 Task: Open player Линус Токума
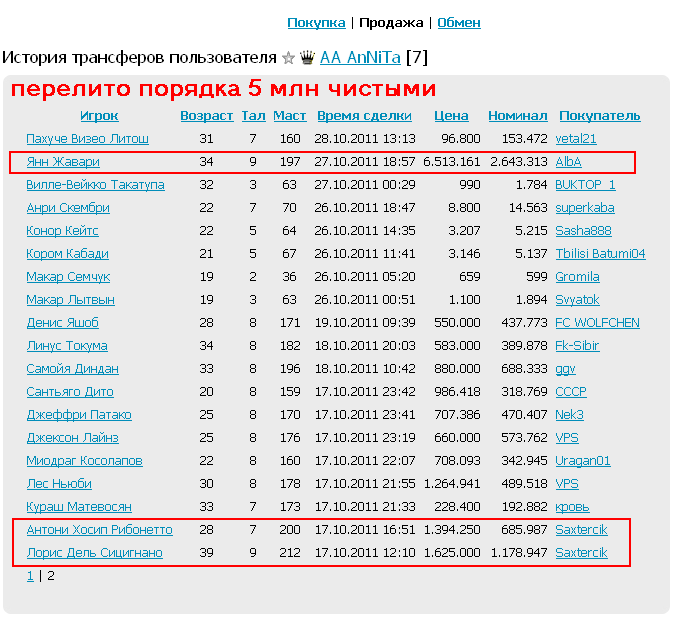click(67, 346)
